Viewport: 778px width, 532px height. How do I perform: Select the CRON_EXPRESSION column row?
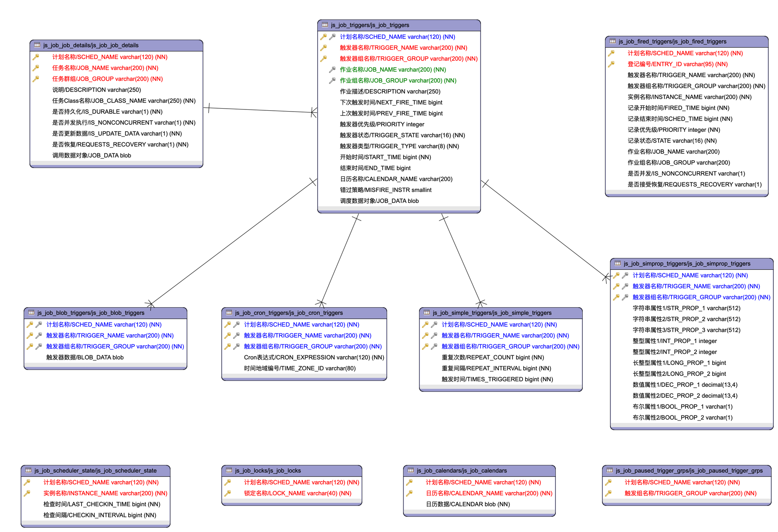313,357
